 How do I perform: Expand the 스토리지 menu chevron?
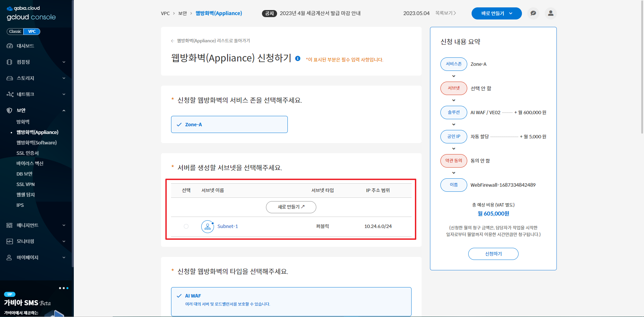64,78
